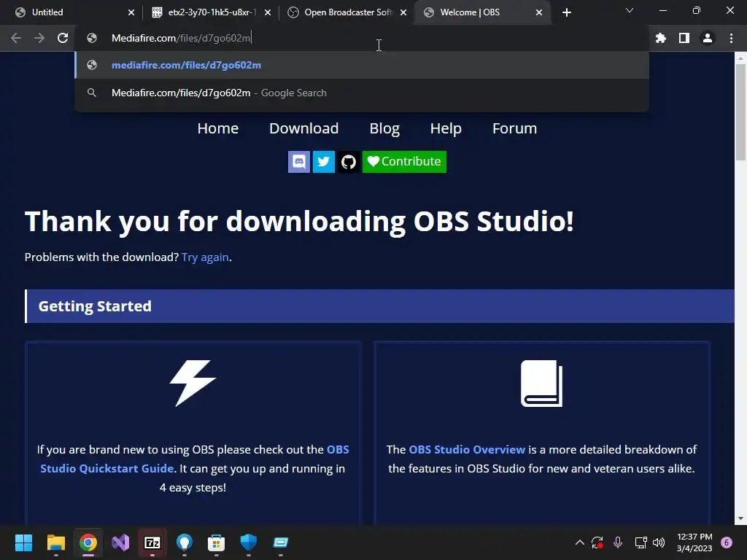This screenshot has height=560, width=747.
Task: Click the scrollbar down arrow
Action: click(x=740, y=518)
